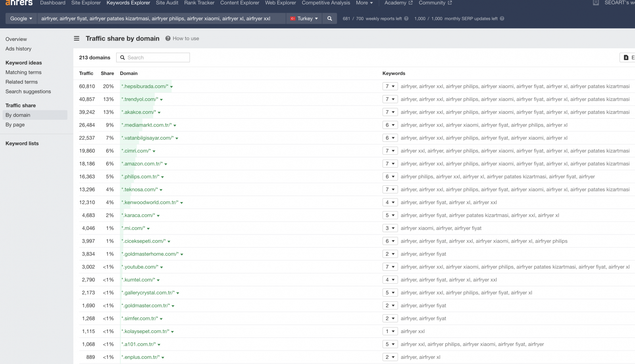Image resolution: width=635 pixels, height=364 pixels.
Task: Open the teknosa.com domain link
Action: (x=139, y=190)
